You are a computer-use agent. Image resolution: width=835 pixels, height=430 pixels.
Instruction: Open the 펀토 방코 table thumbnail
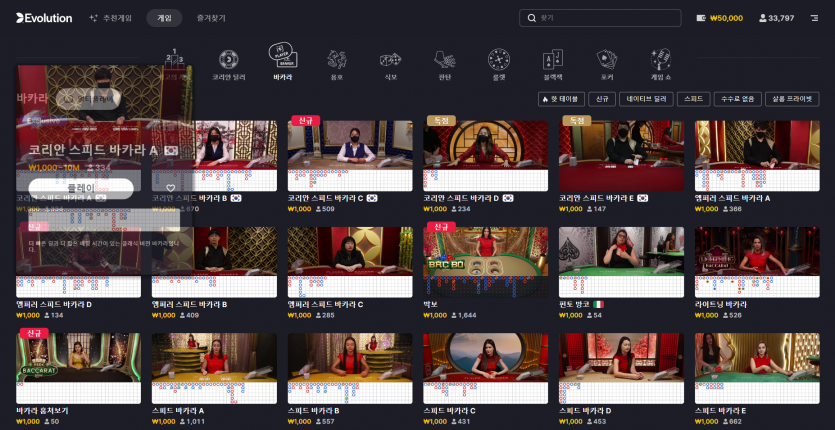621,262
